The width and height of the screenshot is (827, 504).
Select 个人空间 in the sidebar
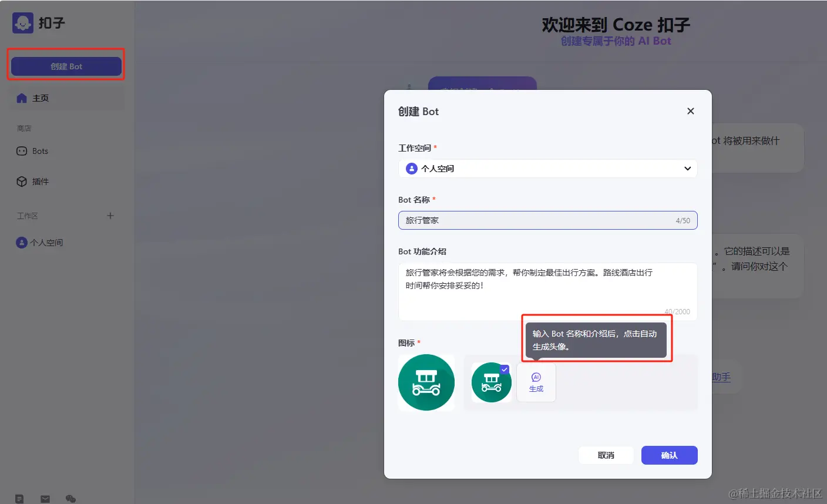pyautogui.click(x=66, y=243)
